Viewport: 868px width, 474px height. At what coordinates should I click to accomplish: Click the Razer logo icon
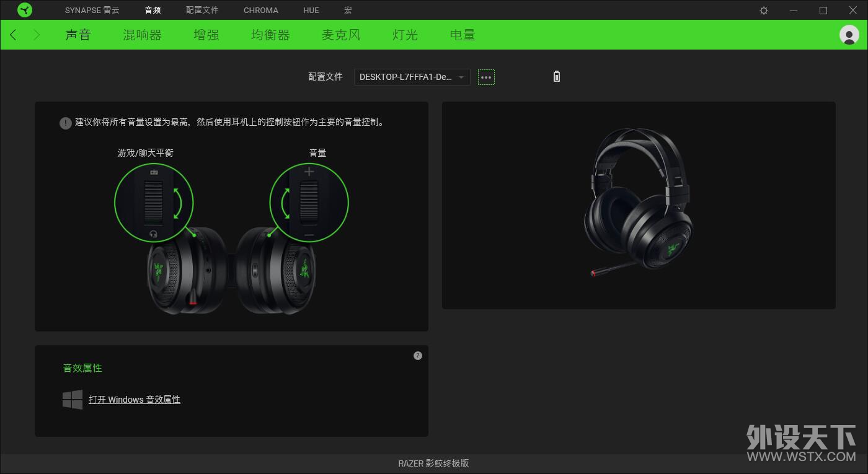25,10
